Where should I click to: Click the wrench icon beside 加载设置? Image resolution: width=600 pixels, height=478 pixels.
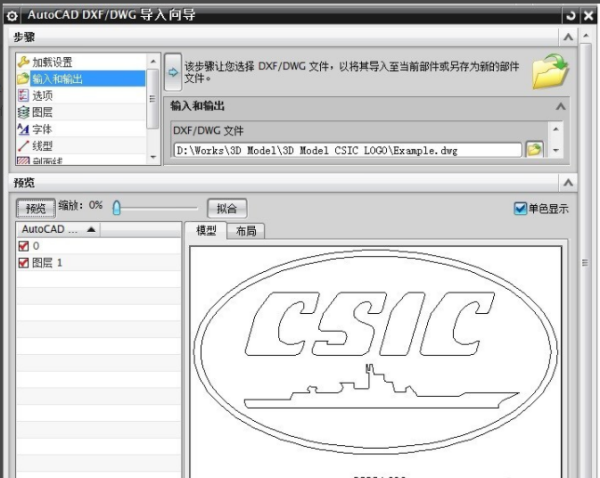tap(23, 62)
